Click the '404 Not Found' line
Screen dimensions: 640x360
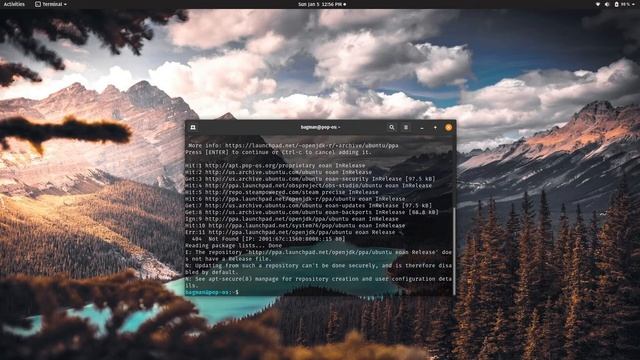[x=268, y=239]
